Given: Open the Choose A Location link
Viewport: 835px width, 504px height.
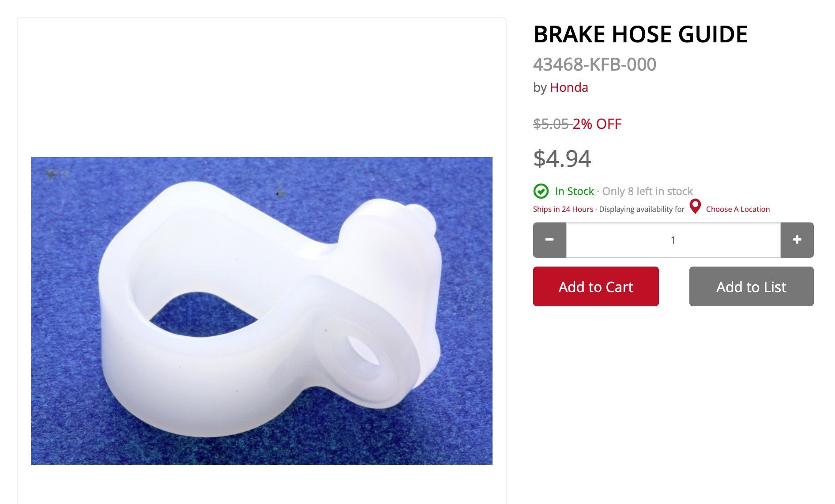Looking at the screenshot, I should [738, 209].
